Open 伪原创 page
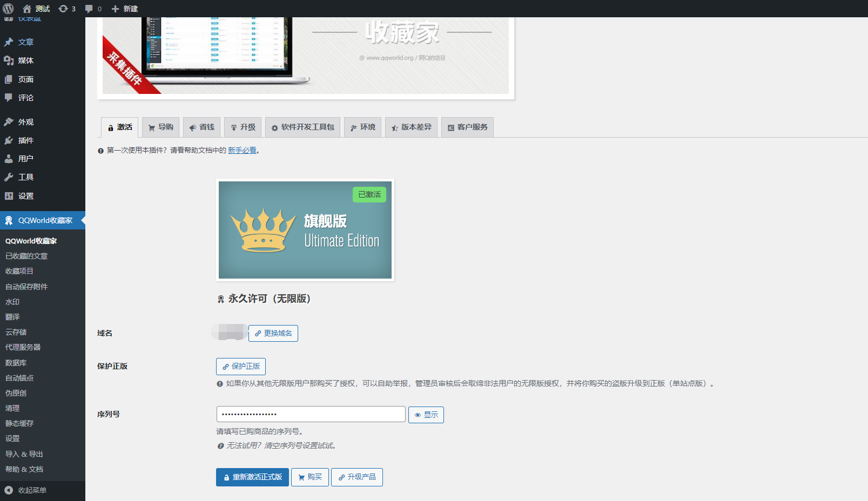Image resolution: width=868 pixels, height=501 pixels. [16, 393]
